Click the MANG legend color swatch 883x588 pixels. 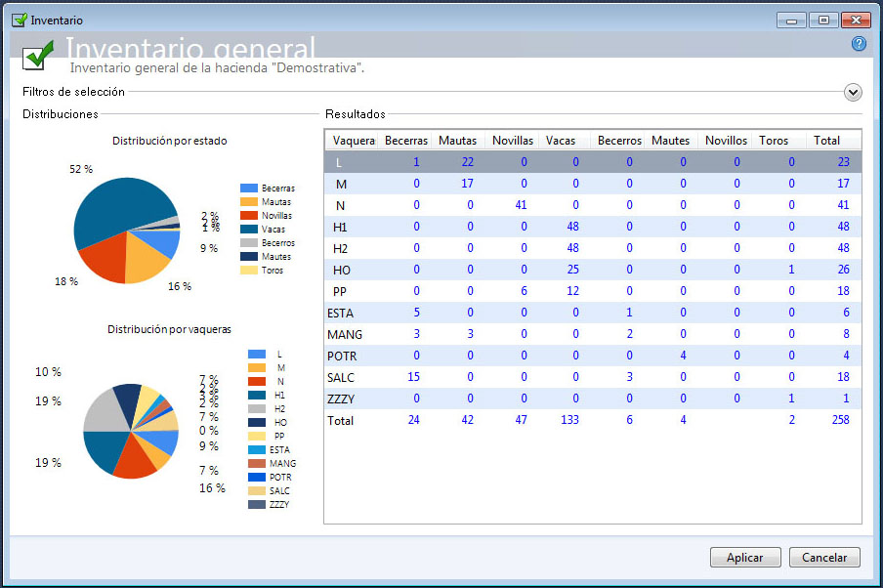pyautogui.click(x=257, y=464)
